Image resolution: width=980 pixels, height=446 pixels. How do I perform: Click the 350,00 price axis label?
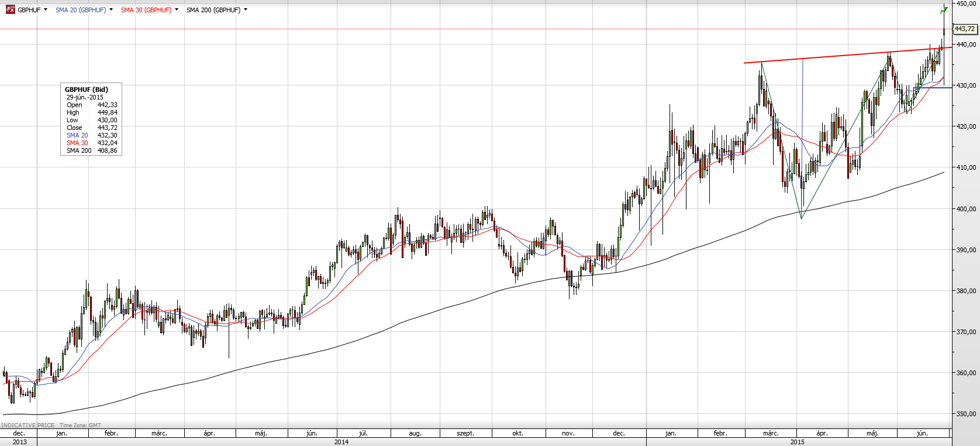tap(966, 414)
